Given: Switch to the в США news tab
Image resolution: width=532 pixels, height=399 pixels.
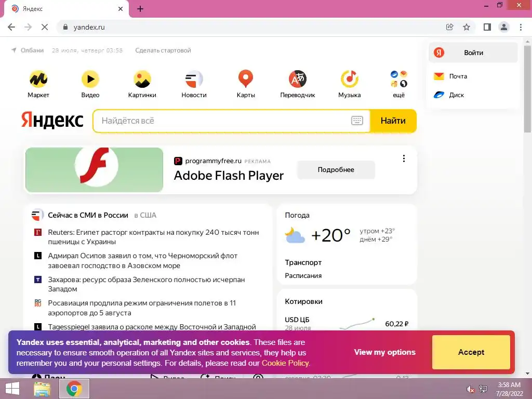Looking at the screenshot, I should point(145,215).
